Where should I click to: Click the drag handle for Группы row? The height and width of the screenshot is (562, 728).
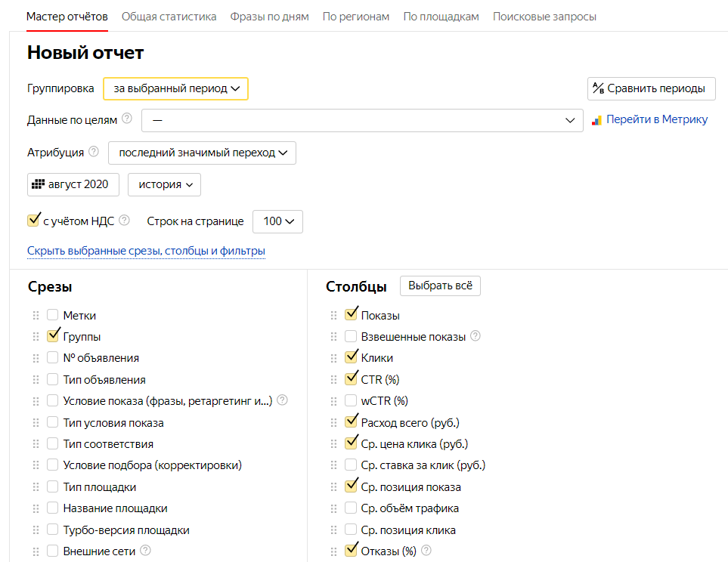coord(36,336)
